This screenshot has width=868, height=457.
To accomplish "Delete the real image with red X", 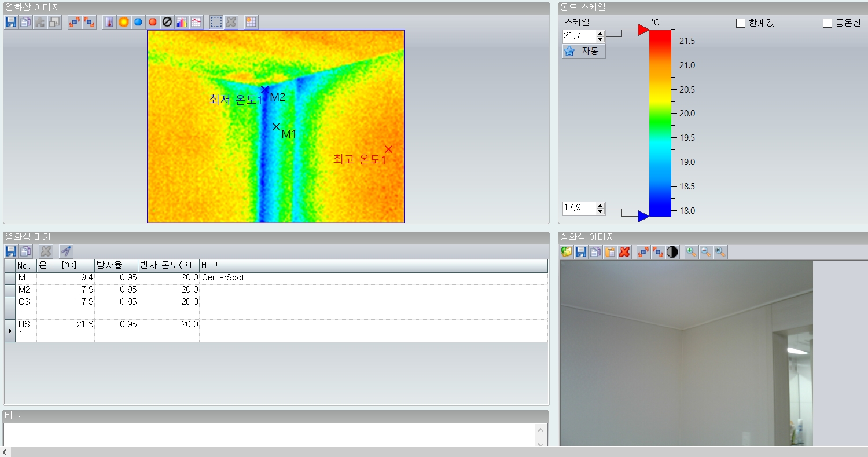I will 624,252.
